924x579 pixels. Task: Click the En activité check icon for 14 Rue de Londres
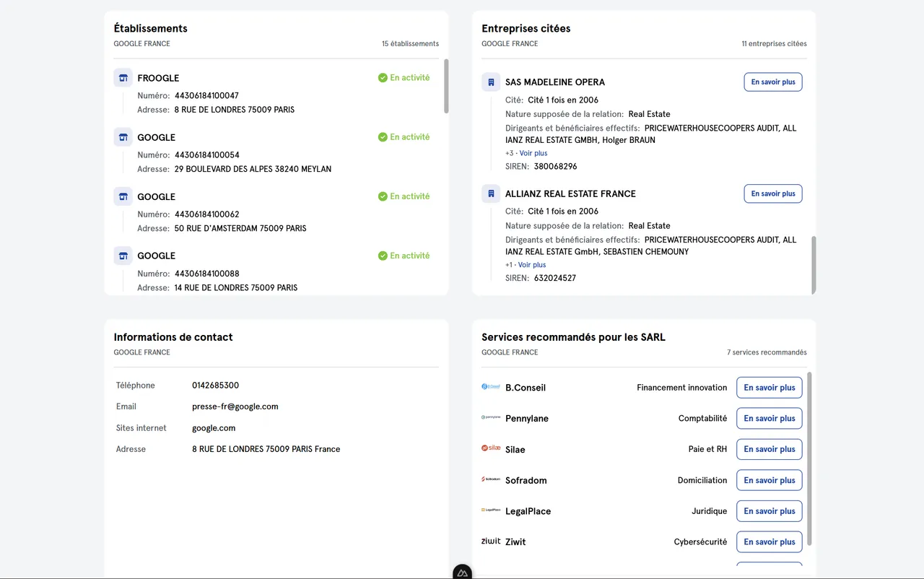[x=383, y=256]
